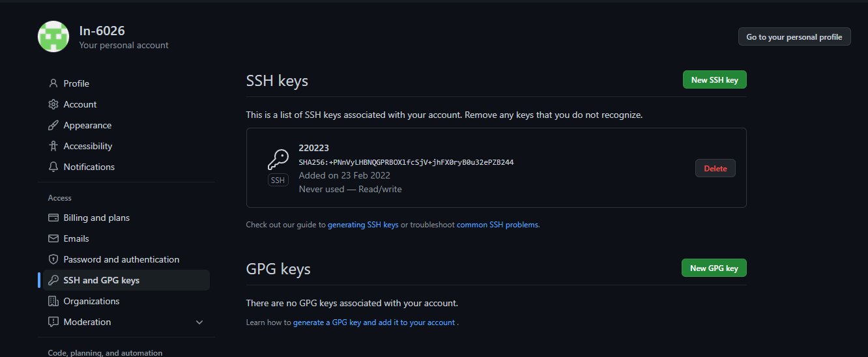This screenshot has width=868, height=357.
Task: Follow the common SSH problems link
Action: click(498, 225)
